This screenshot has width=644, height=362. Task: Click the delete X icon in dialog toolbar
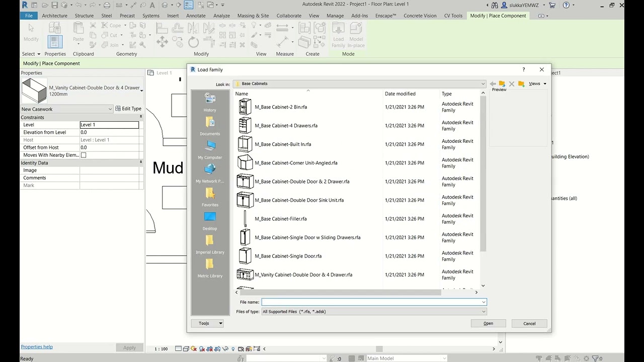[x=512, y=84]
